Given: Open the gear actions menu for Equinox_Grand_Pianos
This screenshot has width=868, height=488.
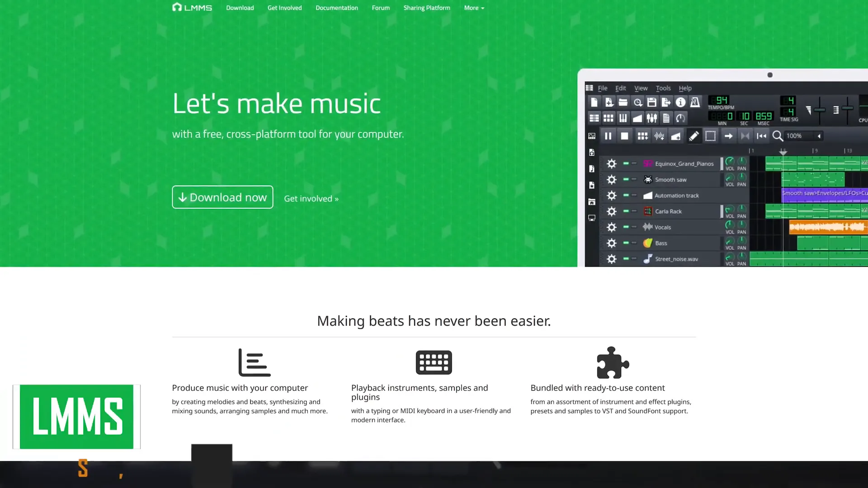Looking at the screenshot, I should click(x=611, y=164).
